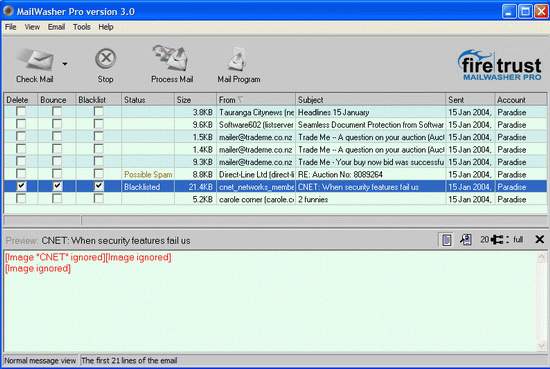The height and width of the screenshot is (369, 550).
Task: Click the normal message view preview icon
Action: pos(446,240)
